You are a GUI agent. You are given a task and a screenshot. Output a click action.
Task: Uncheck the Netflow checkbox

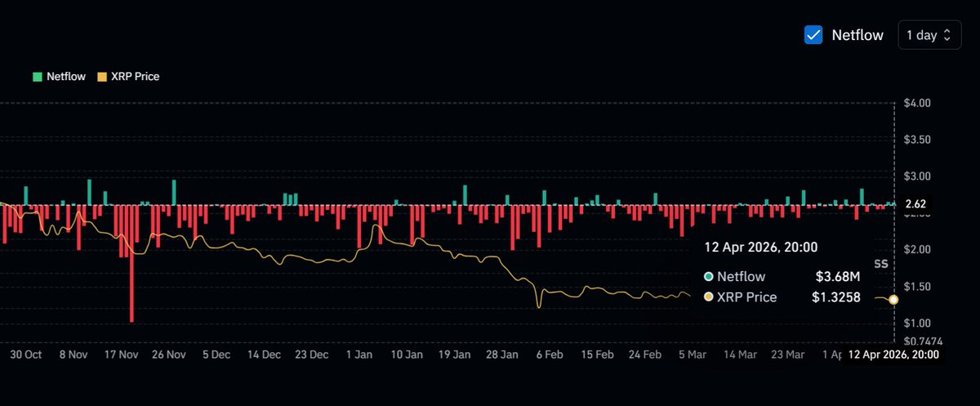pos(813,35)
